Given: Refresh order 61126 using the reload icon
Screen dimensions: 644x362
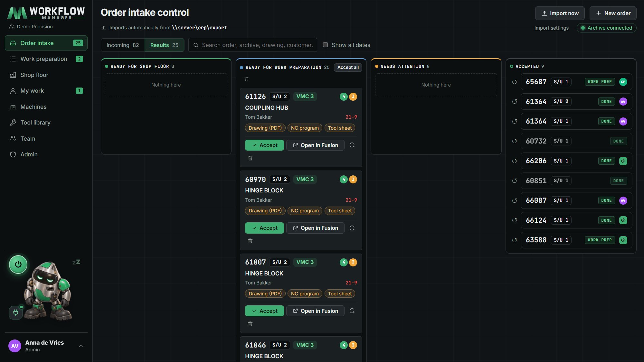Looking at the screenshot, I should point(352,145).
